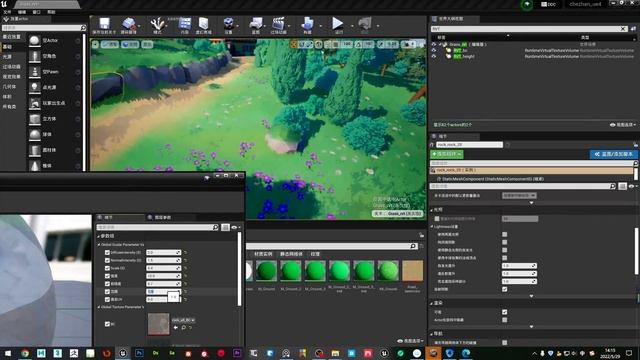Click the Windows Start button
Image resolution: width=640 pixels, height=360 pixels.
(8, 353)
